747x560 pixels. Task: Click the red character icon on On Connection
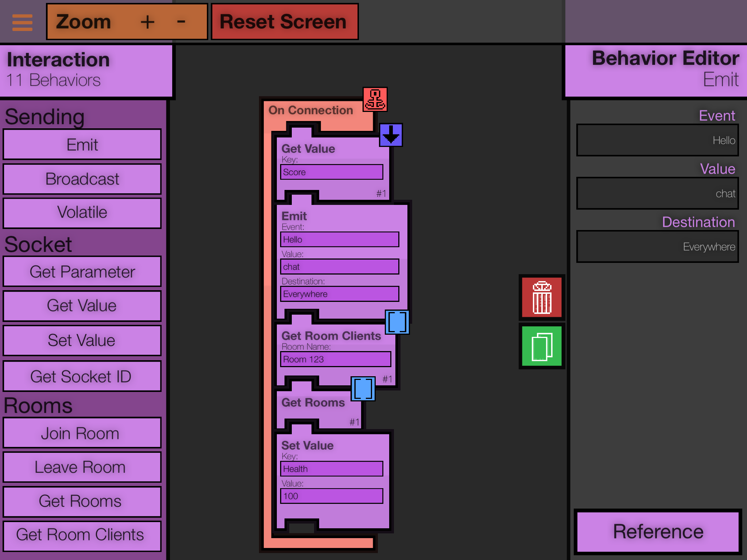(x=375, y=100)
